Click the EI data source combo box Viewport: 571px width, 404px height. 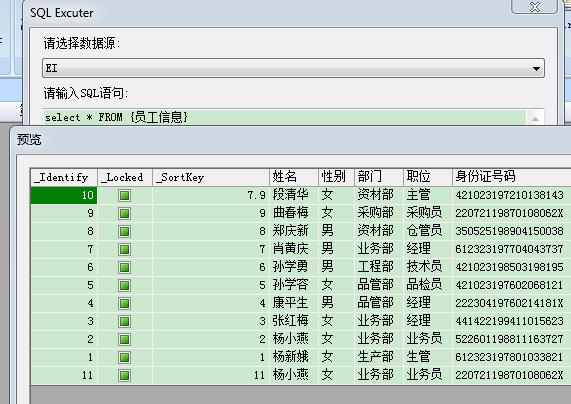293,68
